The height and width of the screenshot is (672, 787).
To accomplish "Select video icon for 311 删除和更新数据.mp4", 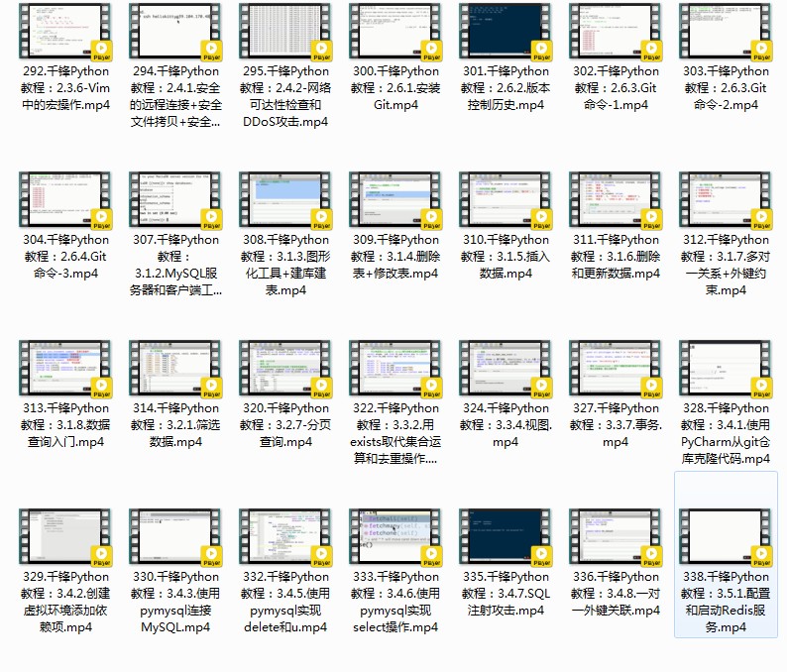I will tap(616, 200).
